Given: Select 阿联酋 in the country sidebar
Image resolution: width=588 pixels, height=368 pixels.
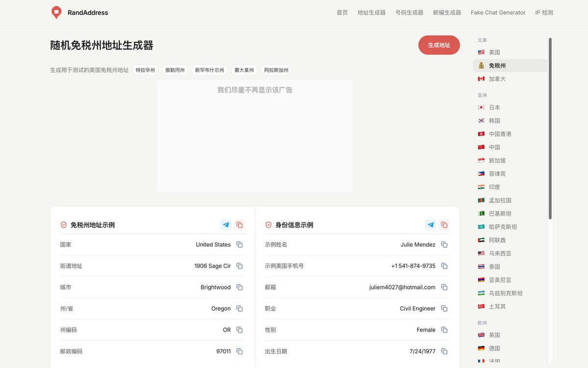Looking at the screenshot, I should click(x=510, y=240).
